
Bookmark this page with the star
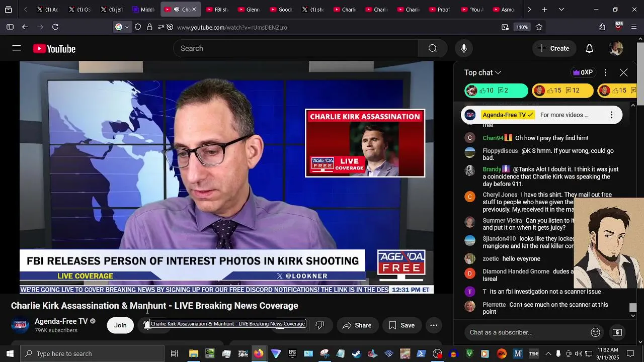[539, 27]
